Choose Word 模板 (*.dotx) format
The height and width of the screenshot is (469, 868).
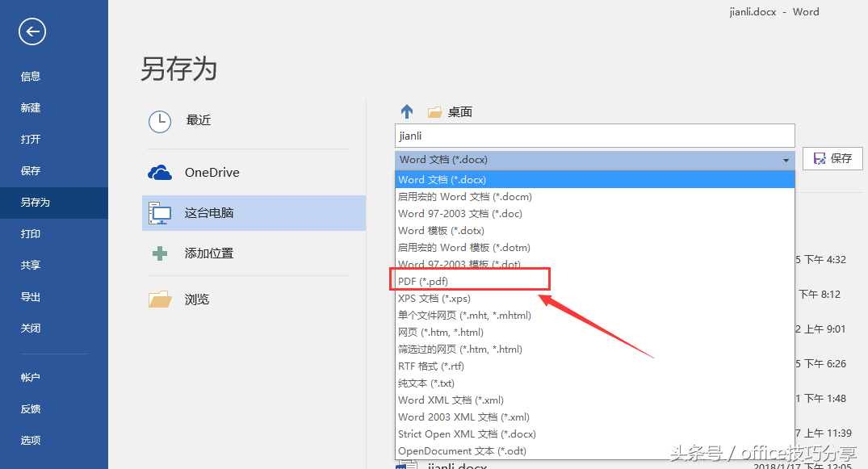click(594, 230)
